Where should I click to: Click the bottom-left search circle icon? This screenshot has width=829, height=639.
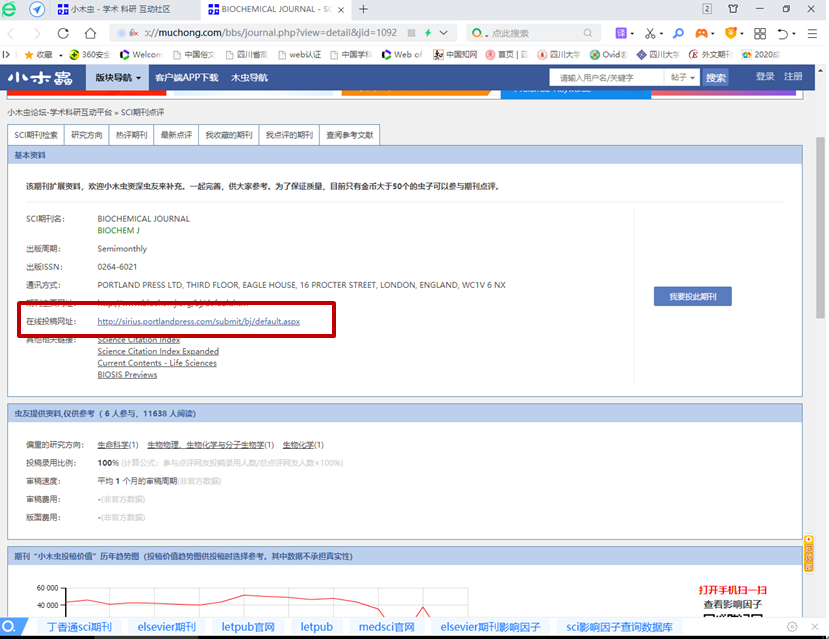pyautogui.click(x=8, y=627)
